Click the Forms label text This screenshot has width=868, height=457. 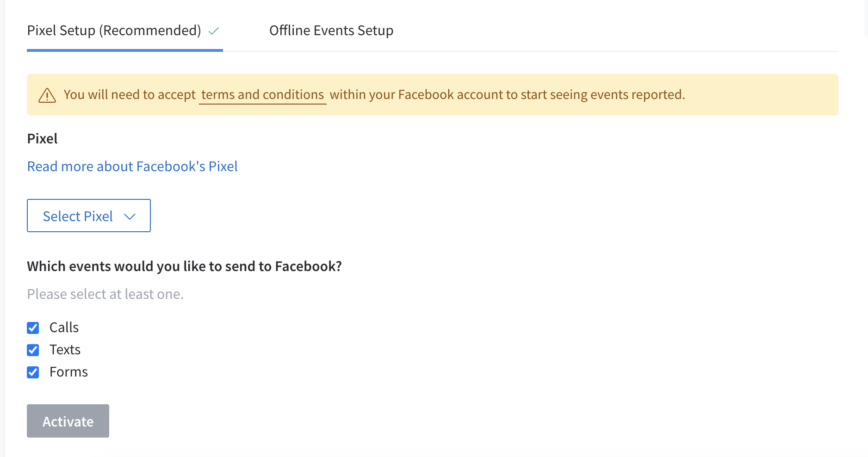pos(69,372)
